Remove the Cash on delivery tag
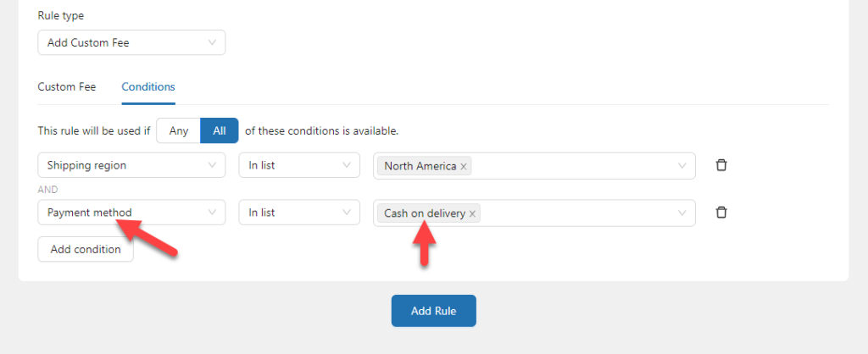Viewport: 868px width, 354px height. 472,213
